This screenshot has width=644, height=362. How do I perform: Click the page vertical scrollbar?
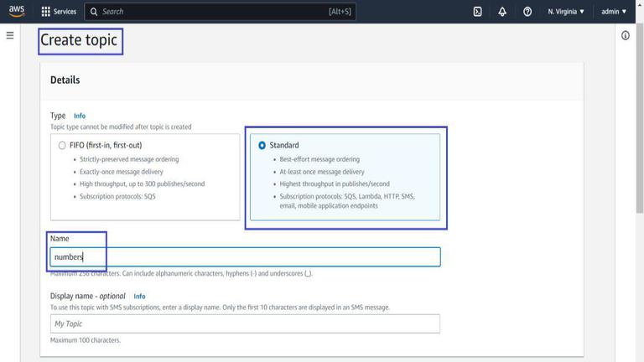(x=640, y=117)
